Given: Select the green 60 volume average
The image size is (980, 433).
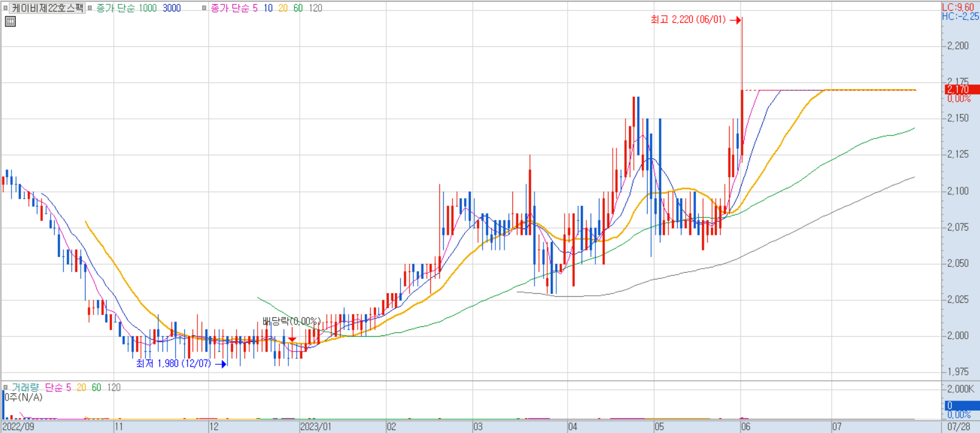Looking at the screenshot, I should 96,388.
